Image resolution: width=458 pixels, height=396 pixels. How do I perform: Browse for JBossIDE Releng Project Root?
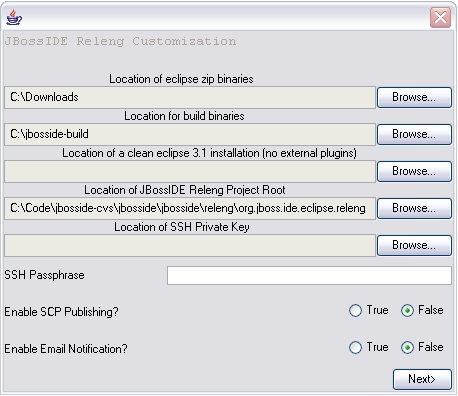click(414, 208)
